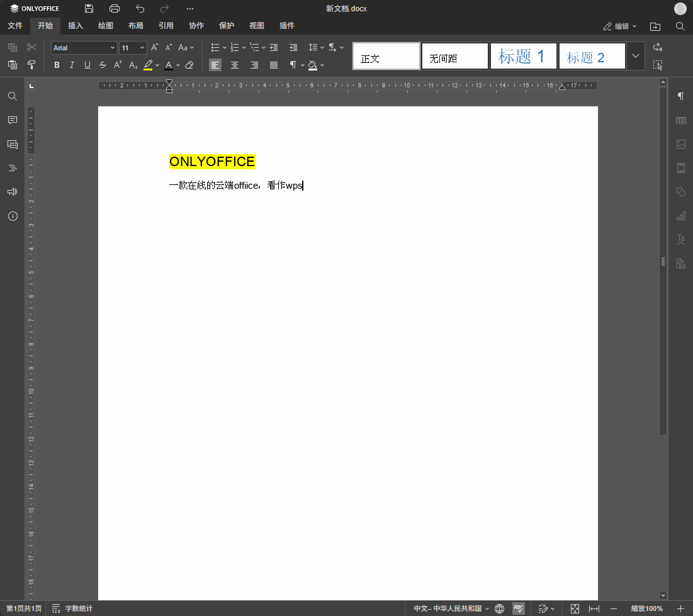Expand the bullet list dropdown

click(225, 48)
